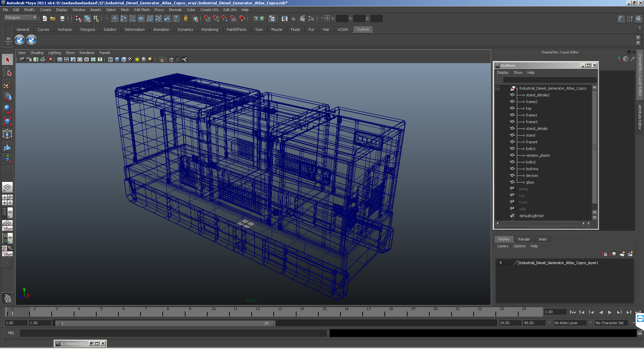Image resolution: width=644 pixels, height=349 pixels.
Task: Open the Create UVs menu
Action: pos(209,10)
